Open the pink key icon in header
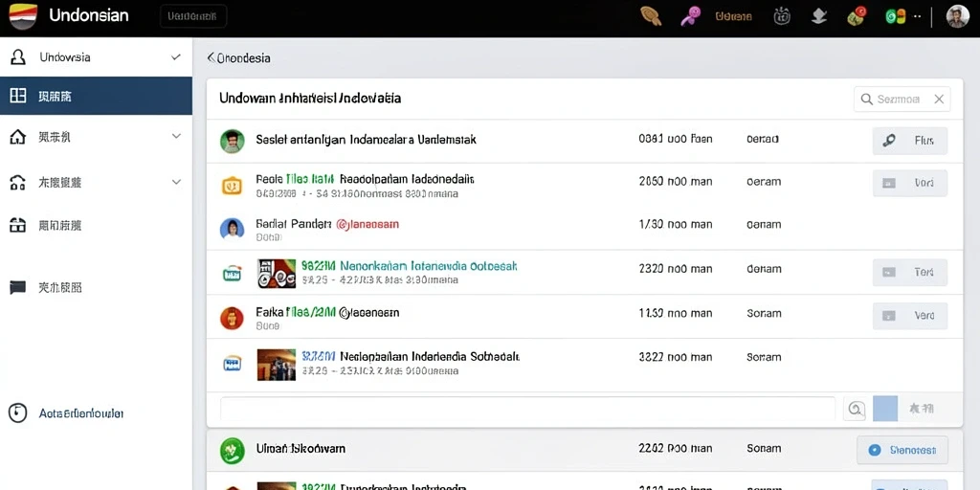980x490 pixels. 689,16
